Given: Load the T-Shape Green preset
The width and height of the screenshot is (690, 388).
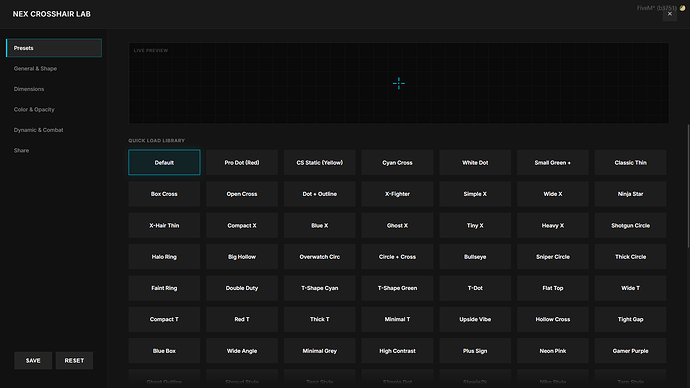Looking at the screenshot, I should click(x=397, y=288).
